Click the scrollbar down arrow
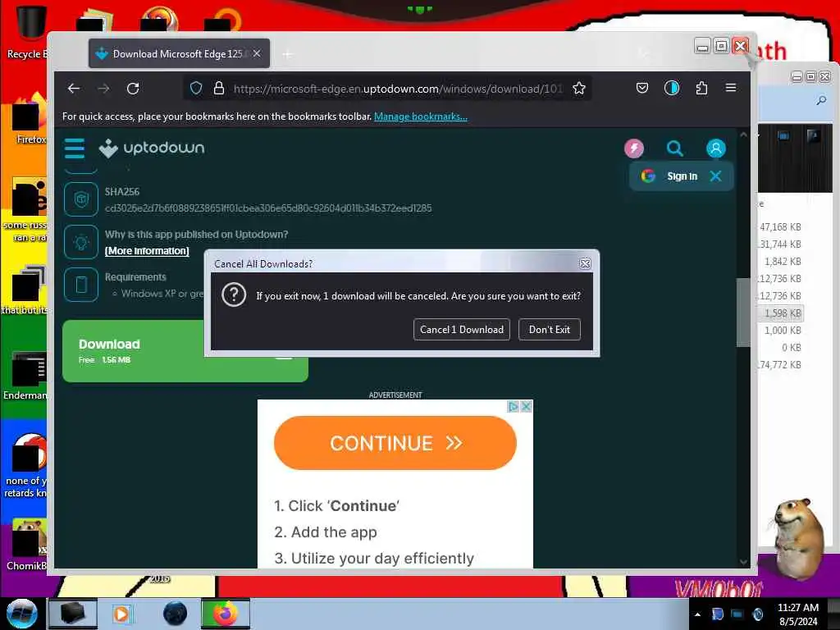 click(x=743, y=561)
